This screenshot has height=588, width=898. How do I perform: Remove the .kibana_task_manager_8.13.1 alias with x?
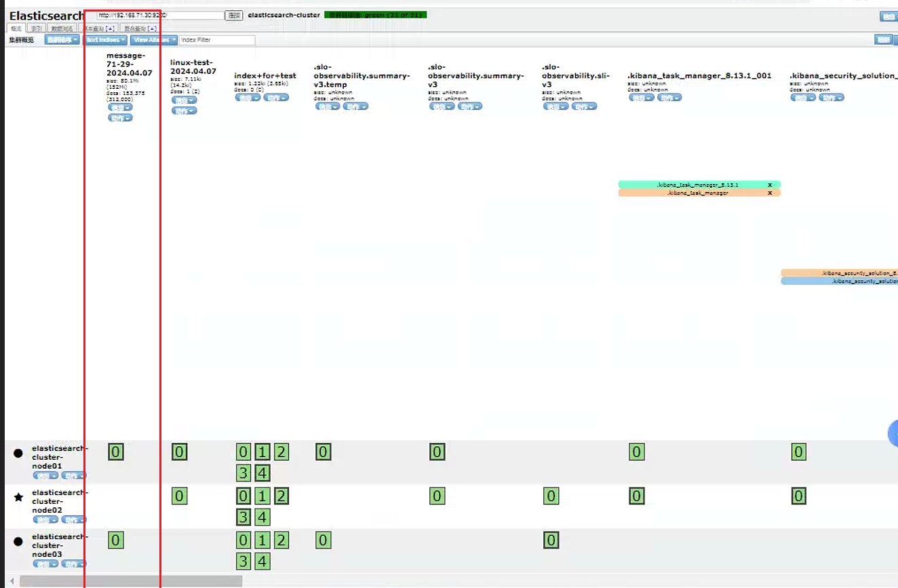point(770,184)
